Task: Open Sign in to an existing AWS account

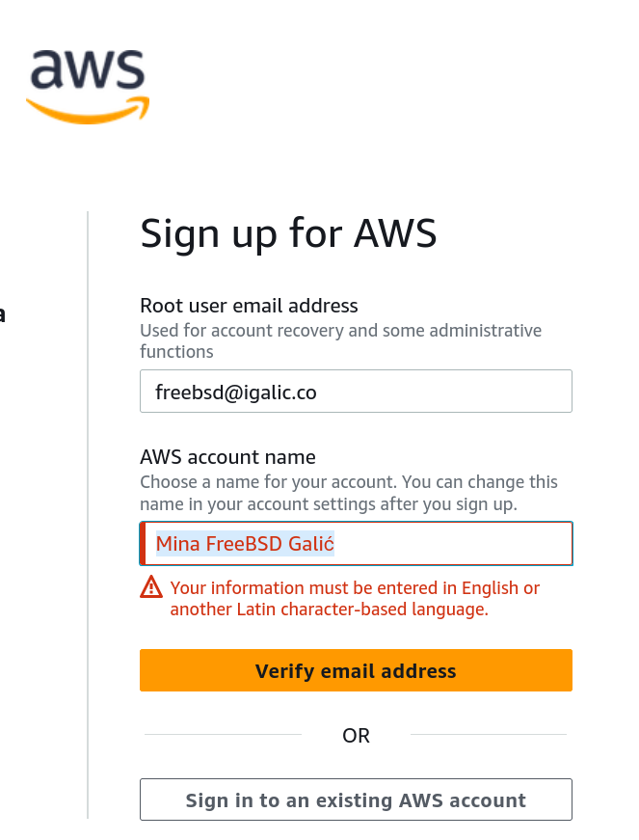Action: 356,799
